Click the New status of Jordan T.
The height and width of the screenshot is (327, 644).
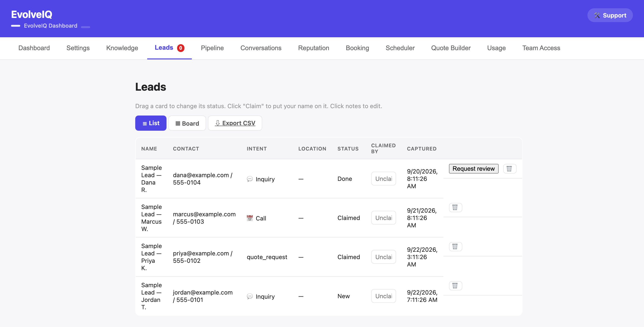click(x=343, y=296)
